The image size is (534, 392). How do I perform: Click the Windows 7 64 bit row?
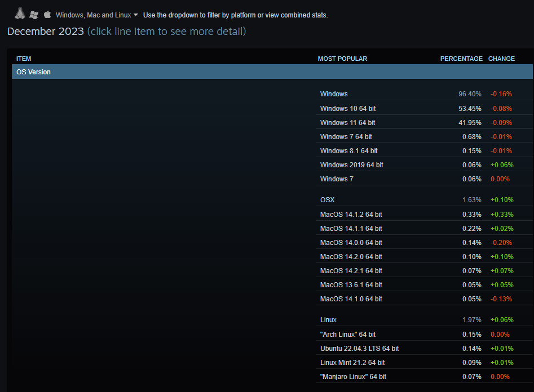click(346, 137)
